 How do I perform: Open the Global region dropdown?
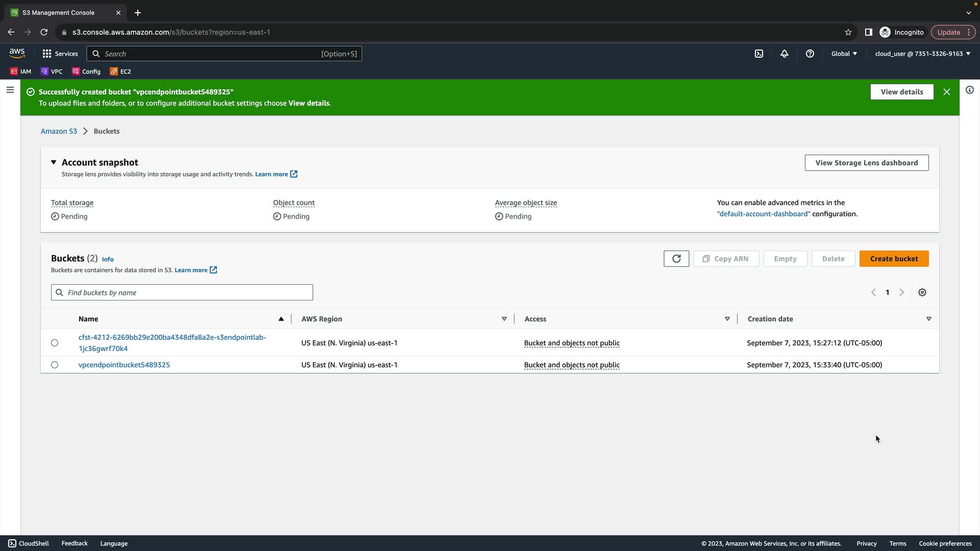pos(844,54)
